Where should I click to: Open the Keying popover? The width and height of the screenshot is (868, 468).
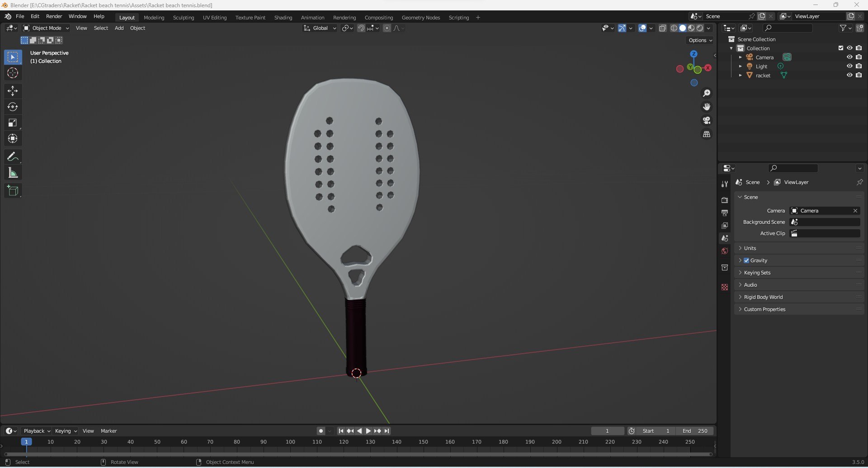tap(66, 431)
